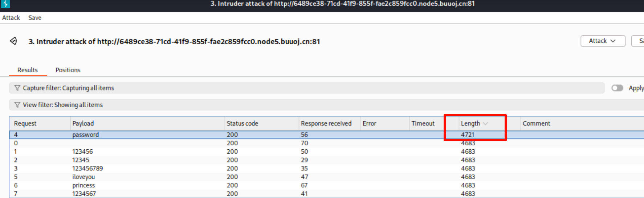Sort by Response received column header

(326, 124)
